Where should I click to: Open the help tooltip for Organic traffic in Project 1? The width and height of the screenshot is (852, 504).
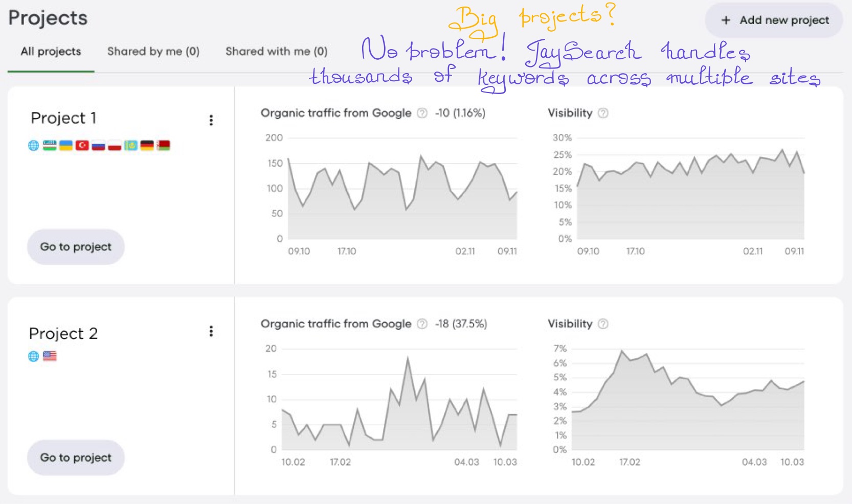click(x=421, y=113)
